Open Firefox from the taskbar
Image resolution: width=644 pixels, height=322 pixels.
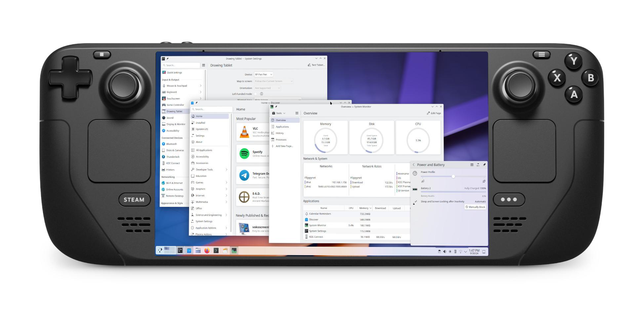coord(207,251)
